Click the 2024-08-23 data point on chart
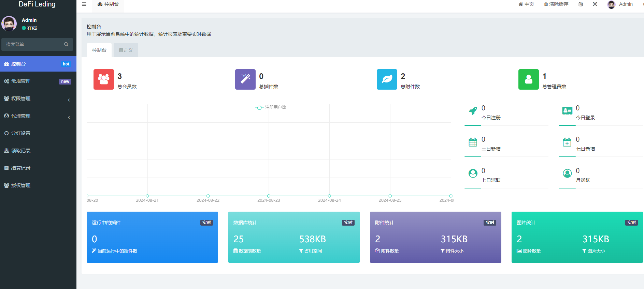 (269, 196)
